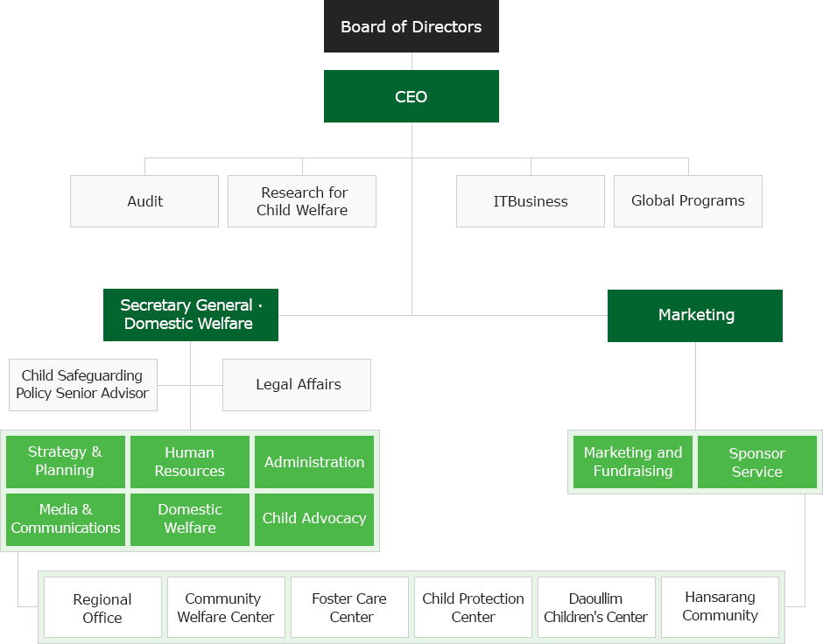Select the Administration department
The height and width of the screenshot is (644, 823).
click(x=313, y=461)
